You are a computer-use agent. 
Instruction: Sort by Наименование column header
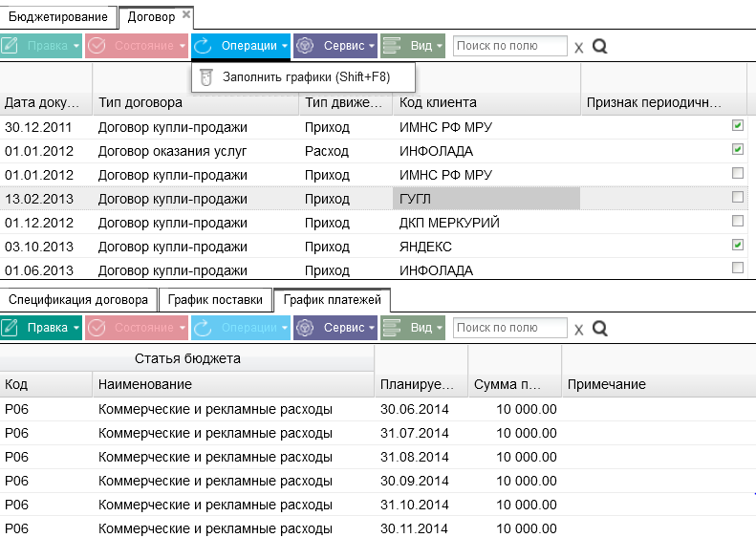(x=233, y=384)
